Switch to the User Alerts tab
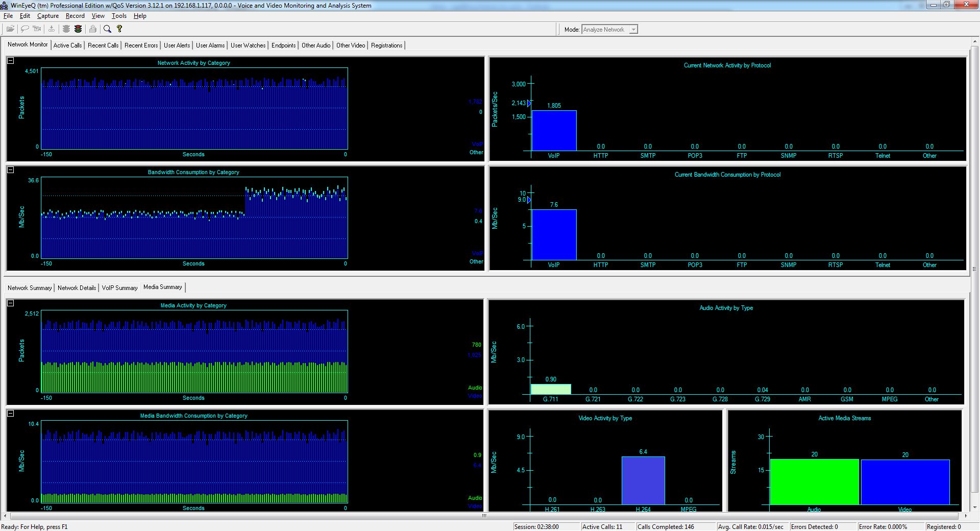Viewport: 980px width, 531px height. (177, 45)
